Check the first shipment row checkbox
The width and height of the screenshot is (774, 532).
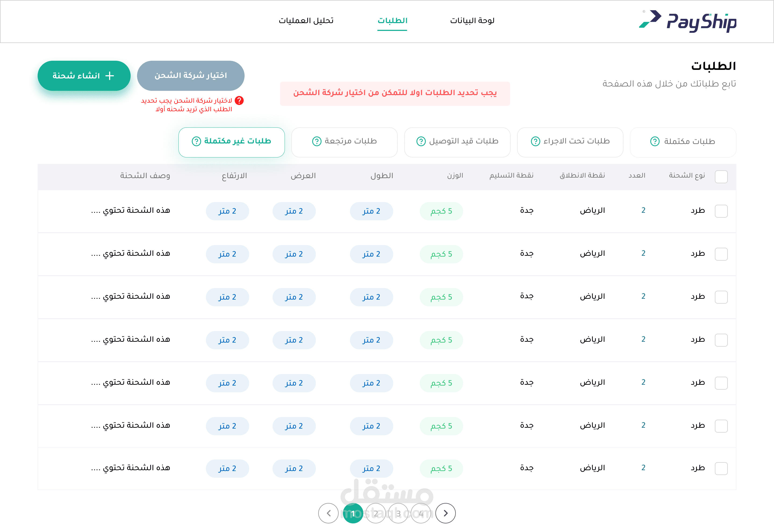721,211
